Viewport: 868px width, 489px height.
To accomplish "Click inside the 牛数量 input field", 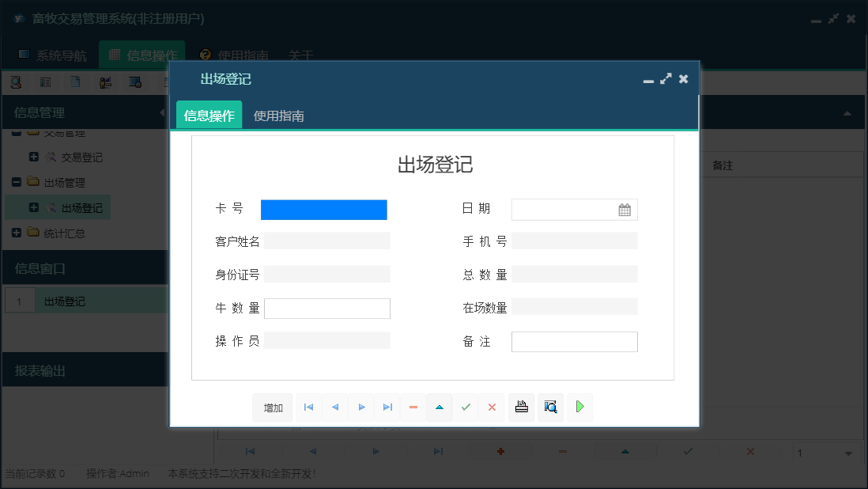I will [x=327, y=308].
